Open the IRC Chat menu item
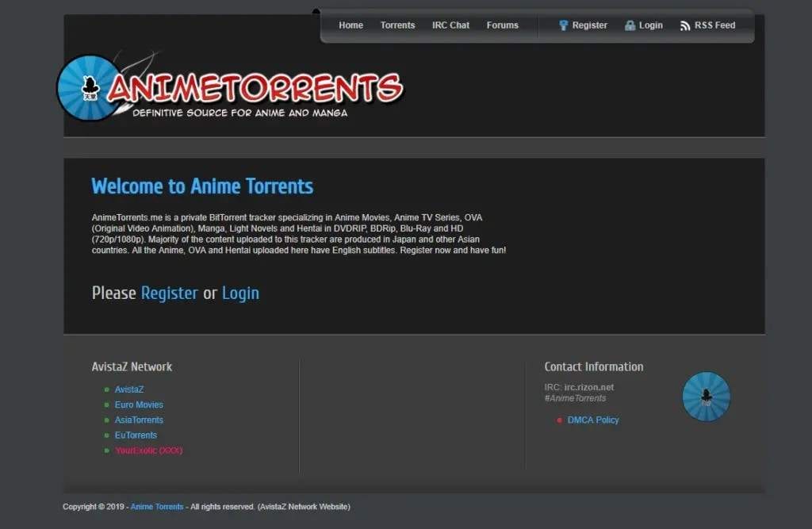 [450, 25]
